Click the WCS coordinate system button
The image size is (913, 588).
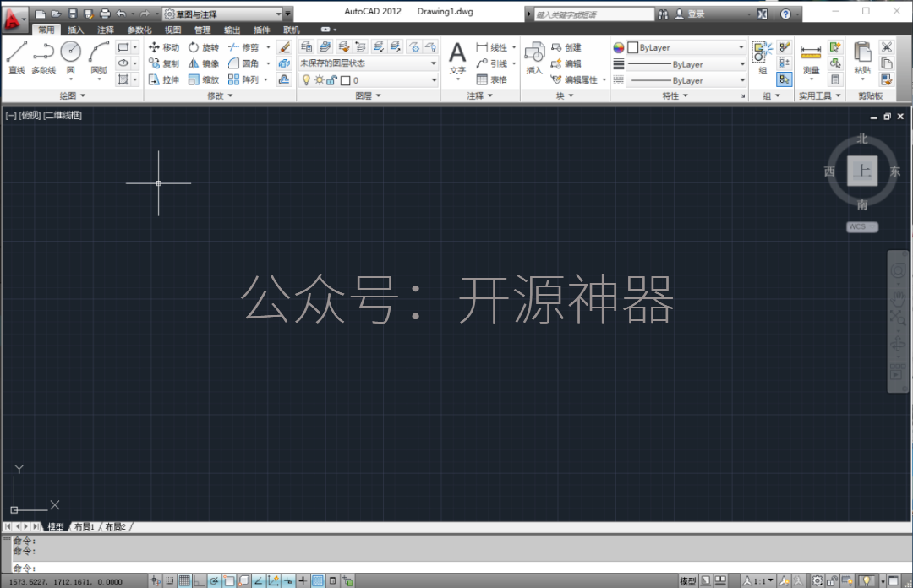861,226
